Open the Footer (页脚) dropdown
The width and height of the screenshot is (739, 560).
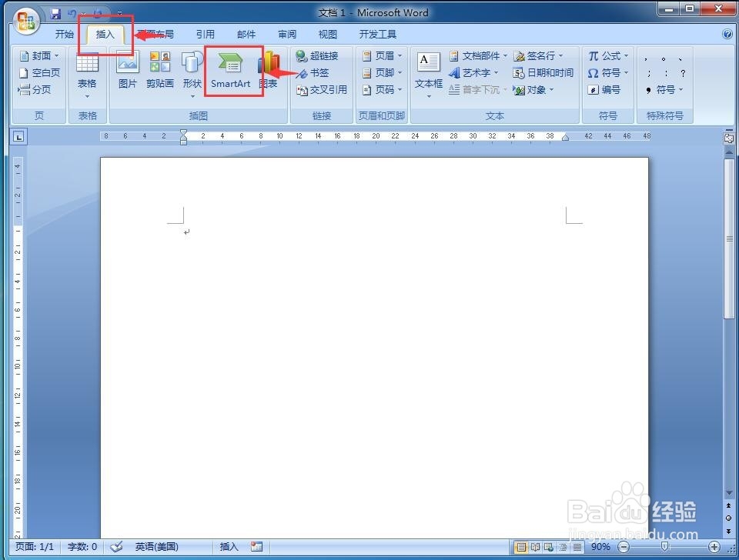[382, 72]
